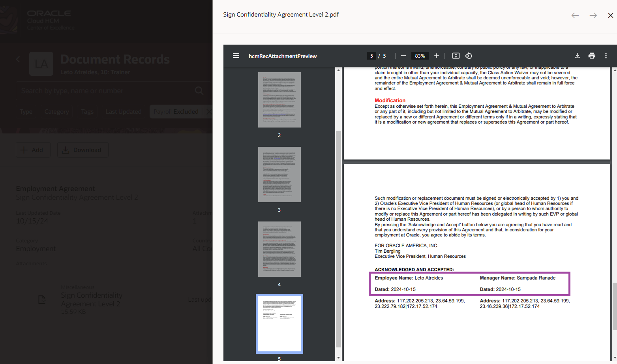Open Sign Confidentiality Agreement Level 2 attachment
This screenshot has height=364, width=617.
pyautogui.click(x=92, y=300)
